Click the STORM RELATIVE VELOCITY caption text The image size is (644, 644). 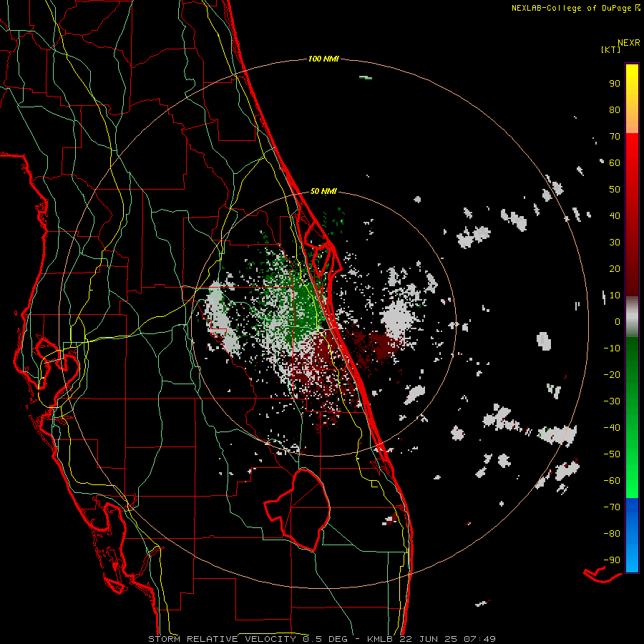(x=222, y=639)
